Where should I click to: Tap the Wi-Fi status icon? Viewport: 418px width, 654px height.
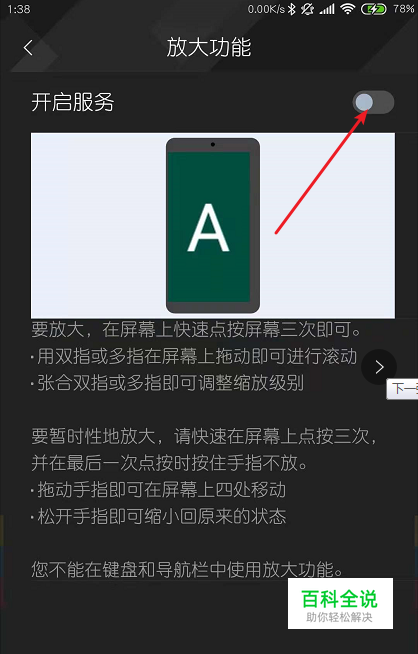pyautogui.click(x=347, y=9)
